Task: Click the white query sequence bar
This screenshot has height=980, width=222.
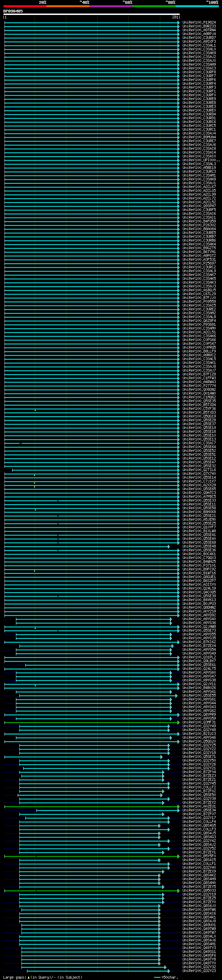Action: pyautogui.click(x=92, y=14)
